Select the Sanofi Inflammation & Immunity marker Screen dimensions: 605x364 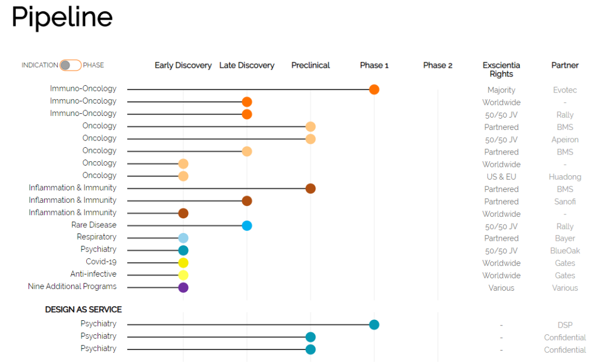[x=247, y=201]
